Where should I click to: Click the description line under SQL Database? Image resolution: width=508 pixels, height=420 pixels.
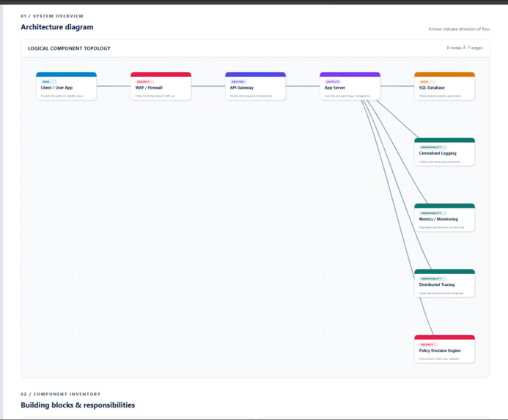(x=440, y=96)
